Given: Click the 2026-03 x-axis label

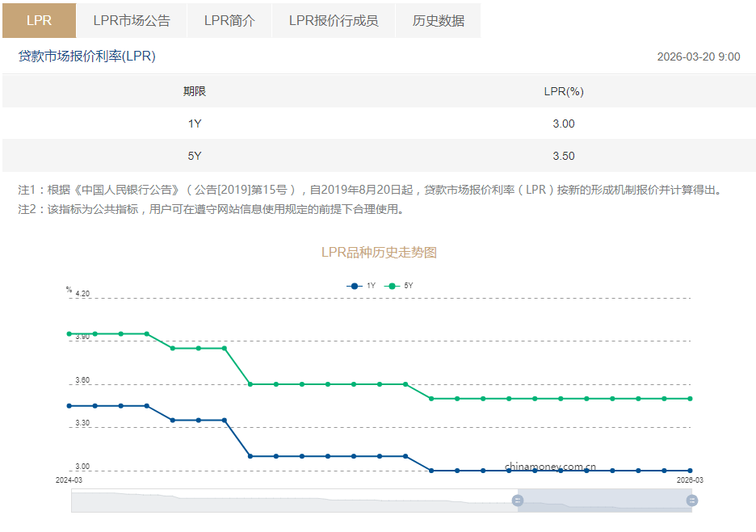Looking at the screenshot, I should pyautogui.click(x=690, y=480).
